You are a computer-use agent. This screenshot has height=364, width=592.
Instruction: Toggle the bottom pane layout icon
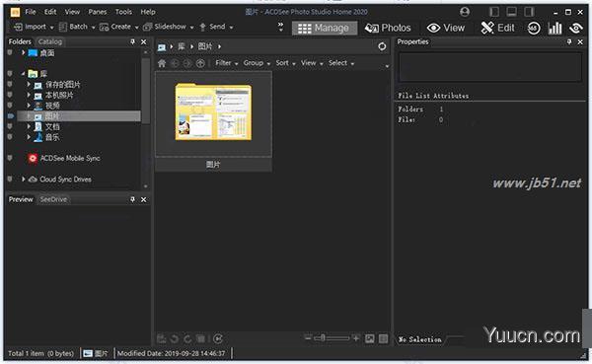(511, 12)
